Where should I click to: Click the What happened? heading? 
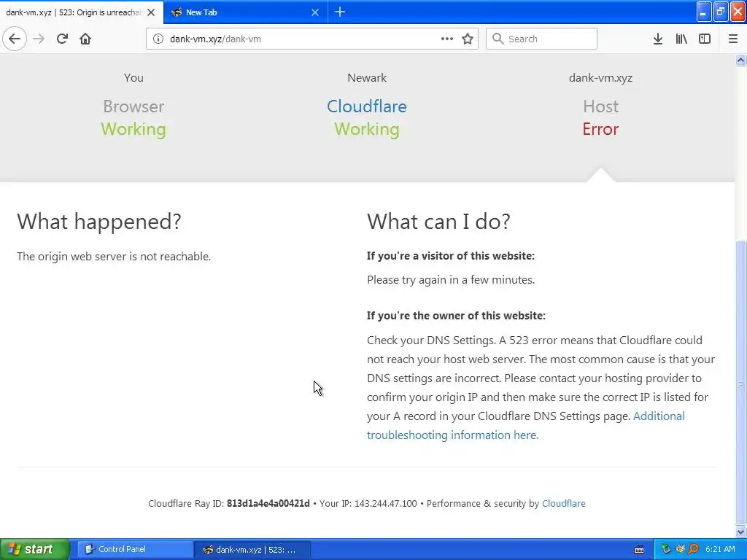click(x=99, y=222)
